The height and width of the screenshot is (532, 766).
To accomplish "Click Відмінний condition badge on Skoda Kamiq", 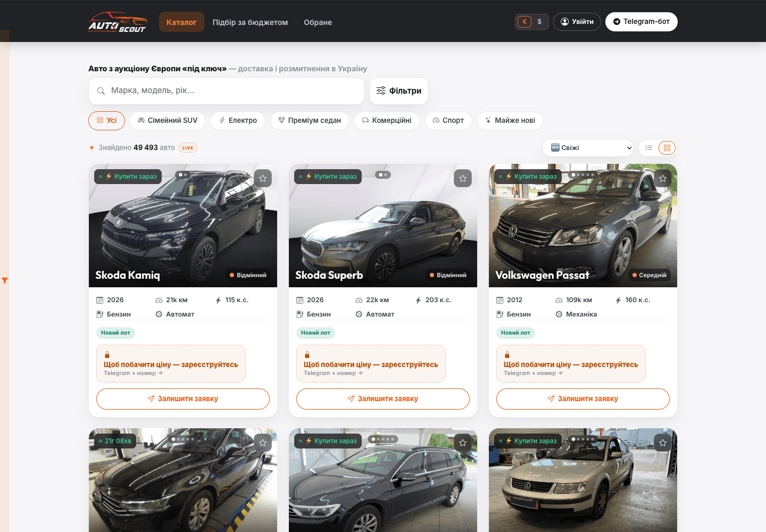I will tap(248, 275).
